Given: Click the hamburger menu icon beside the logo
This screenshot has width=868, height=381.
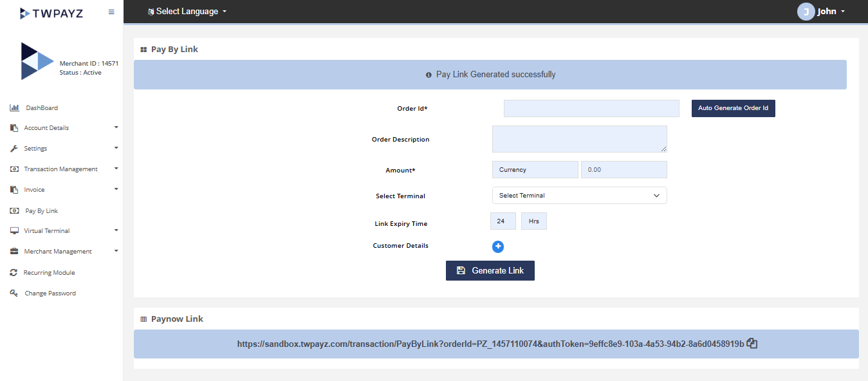Looking at the screenshot, I should click(x=111, y=12).
